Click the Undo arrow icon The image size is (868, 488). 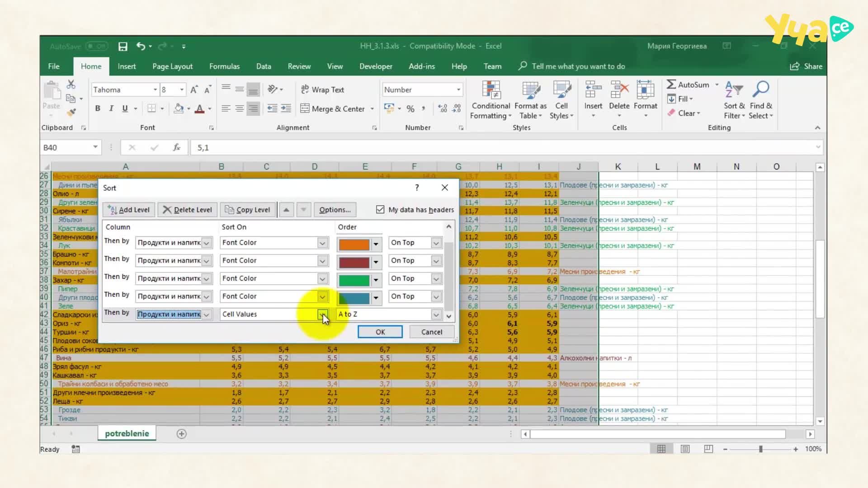pyautogui.click(x=141, y=46)
